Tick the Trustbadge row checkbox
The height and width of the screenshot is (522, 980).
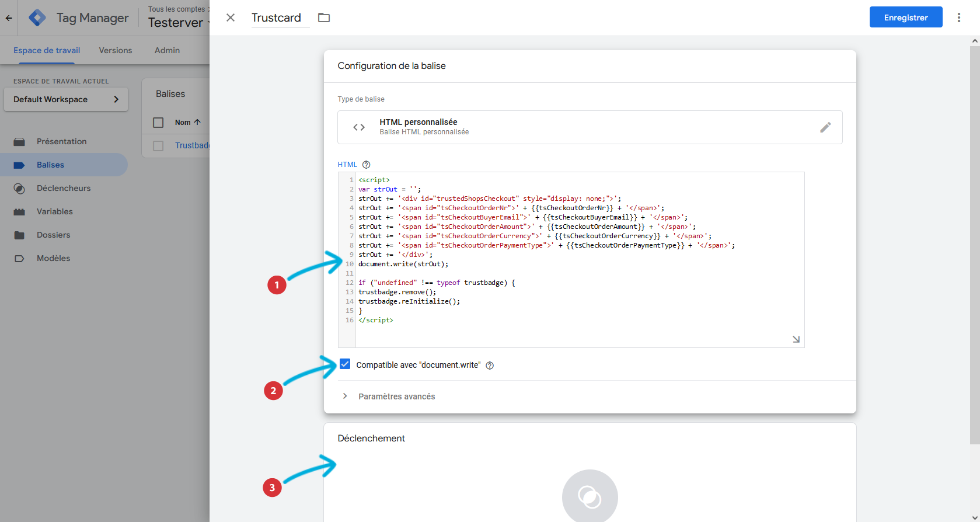point(158,146)
